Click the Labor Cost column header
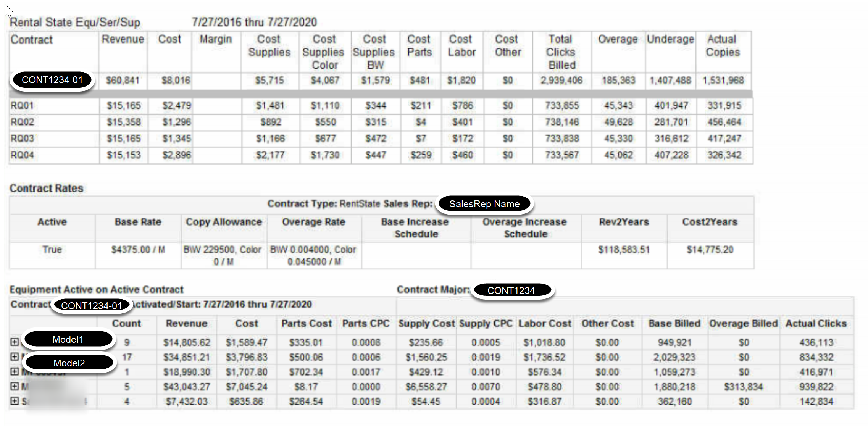868x429 pixels. click(545, 323)
